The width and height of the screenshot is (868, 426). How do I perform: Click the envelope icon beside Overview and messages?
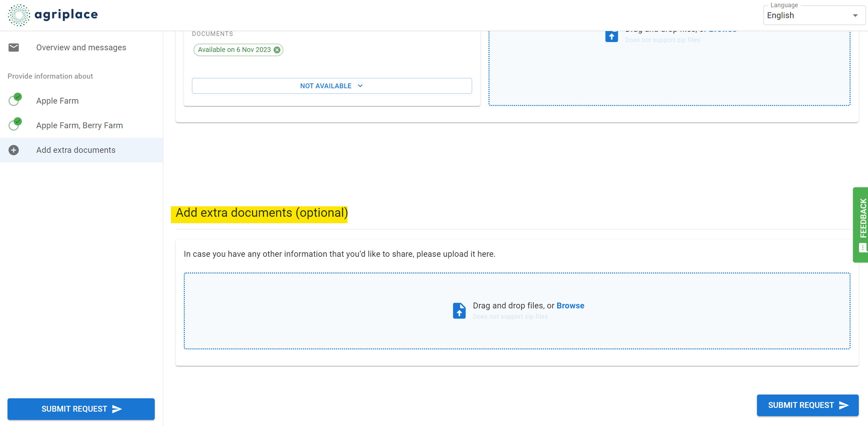point(14,48)
